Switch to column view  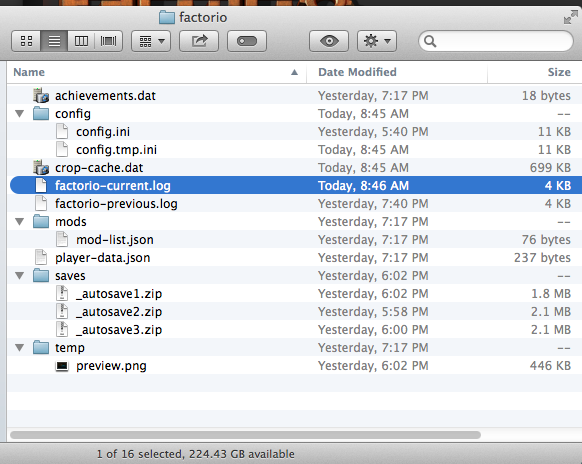pyautogui.click(x=81, y=41)
